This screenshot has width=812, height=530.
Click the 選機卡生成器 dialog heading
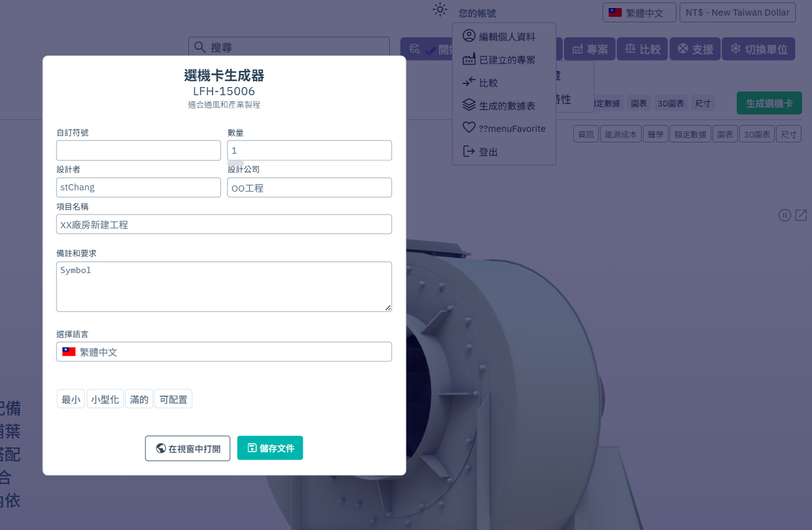(224, 75)
